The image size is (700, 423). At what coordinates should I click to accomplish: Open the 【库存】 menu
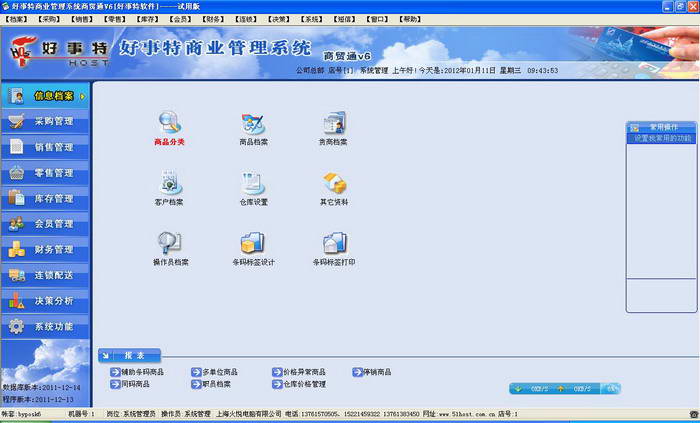coord(147,19)
